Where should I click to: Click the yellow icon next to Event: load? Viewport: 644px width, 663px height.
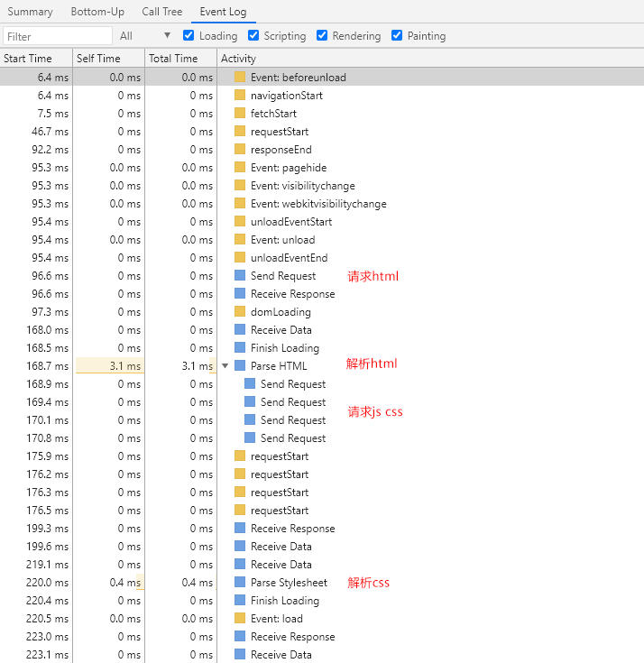tap(240, 618)
